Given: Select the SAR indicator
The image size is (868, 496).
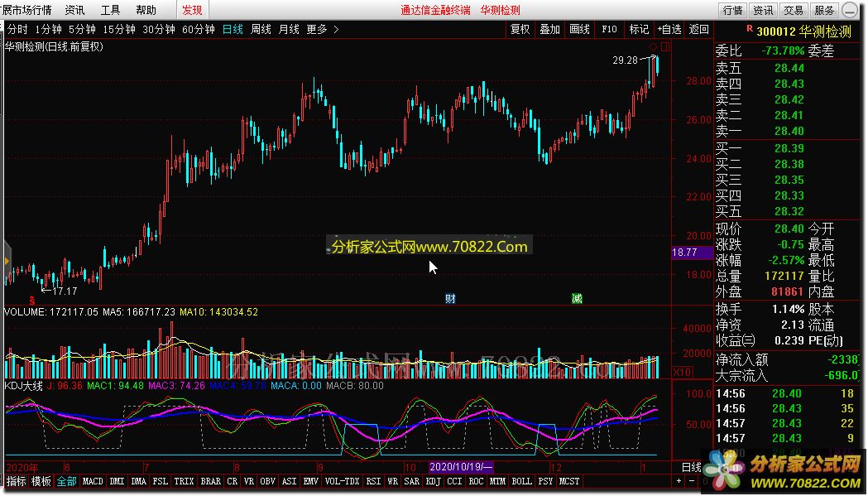Looking at the screenshot, I should (x=411, y=481).
